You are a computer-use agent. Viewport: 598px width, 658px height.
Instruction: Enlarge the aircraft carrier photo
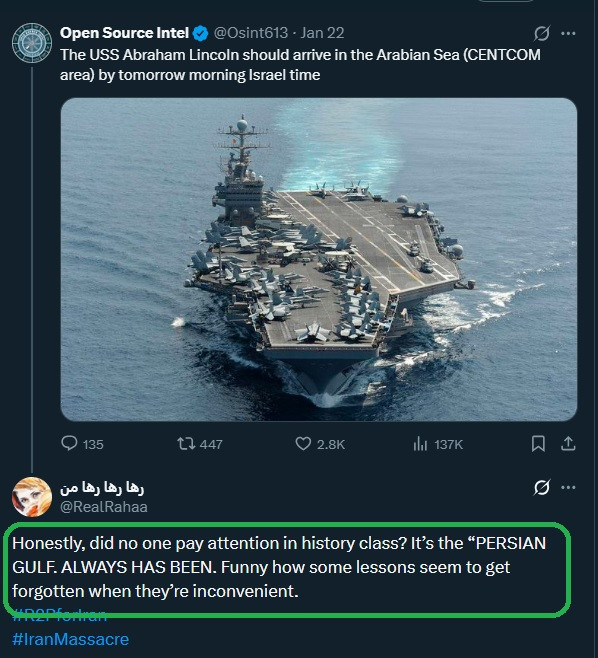[319, 259]
